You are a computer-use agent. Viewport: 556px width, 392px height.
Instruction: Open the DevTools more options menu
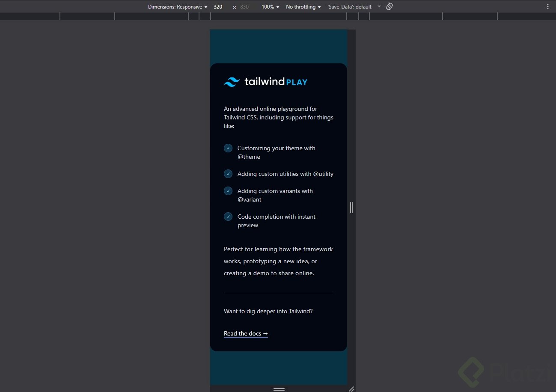tap(548, 6)
